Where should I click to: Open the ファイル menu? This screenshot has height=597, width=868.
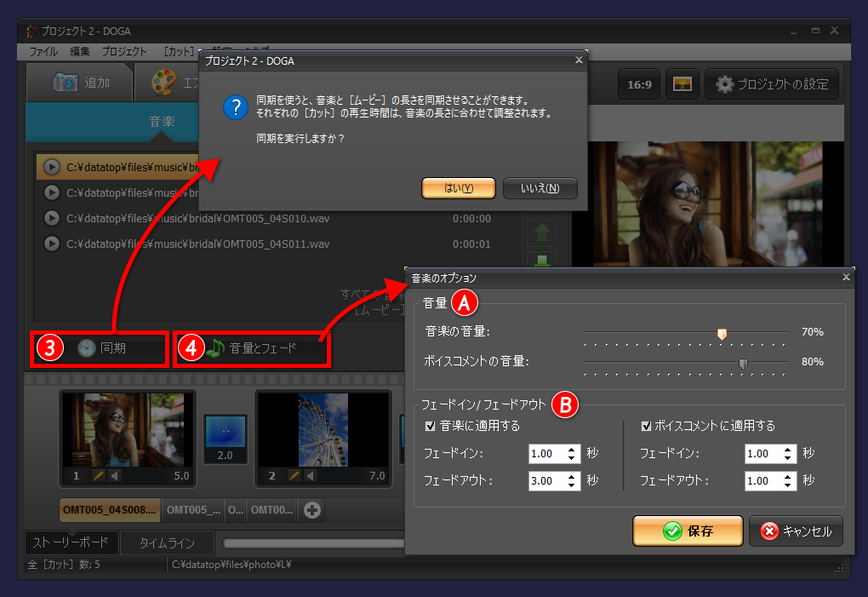[x=43, y=51]
